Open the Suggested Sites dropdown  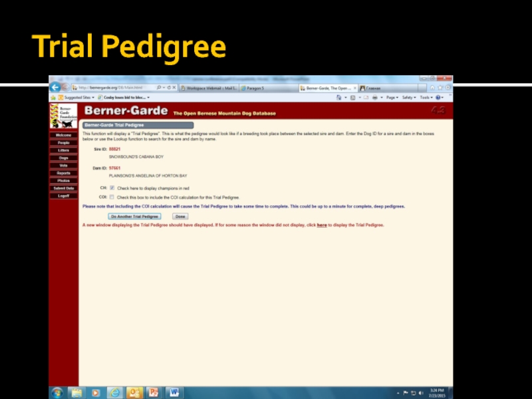coord(76,98)
